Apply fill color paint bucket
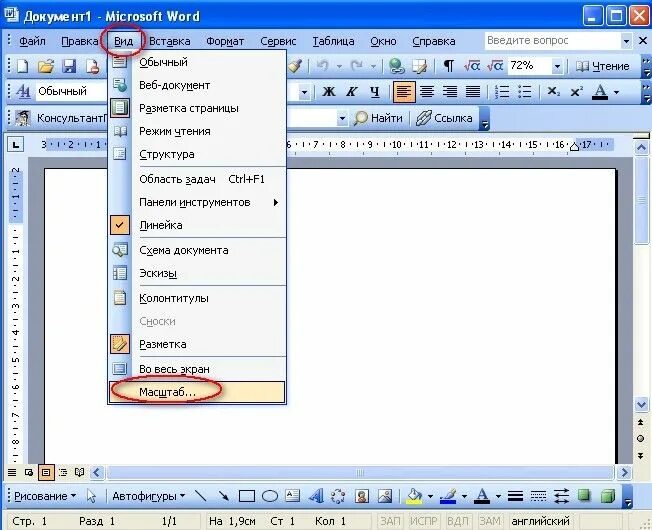 (x=414, y=495)
